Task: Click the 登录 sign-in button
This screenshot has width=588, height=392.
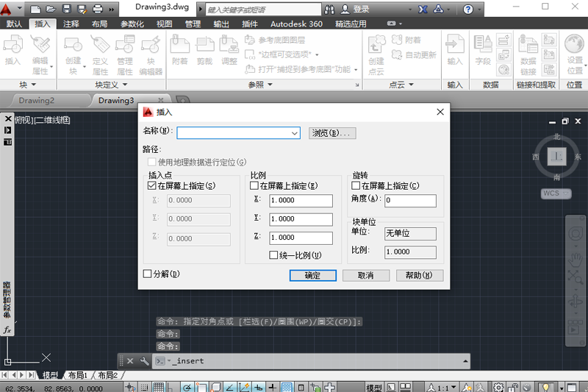Action: click(356, 10)
